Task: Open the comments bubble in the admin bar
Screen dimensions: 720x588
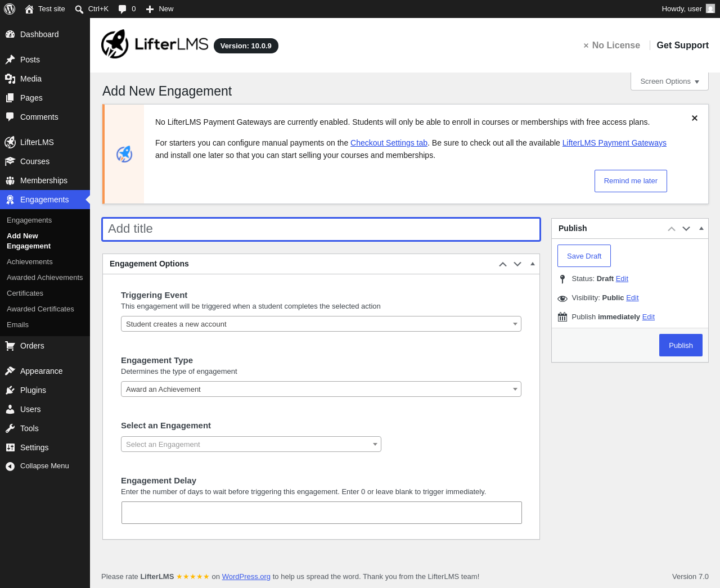Action: (x=122, y=9)
